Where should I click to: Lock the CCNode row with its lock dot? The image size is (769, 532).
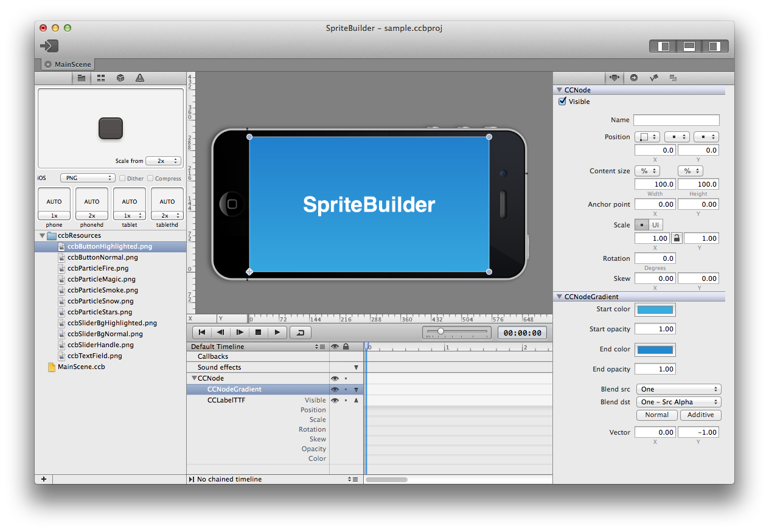[x=346, y=378]
